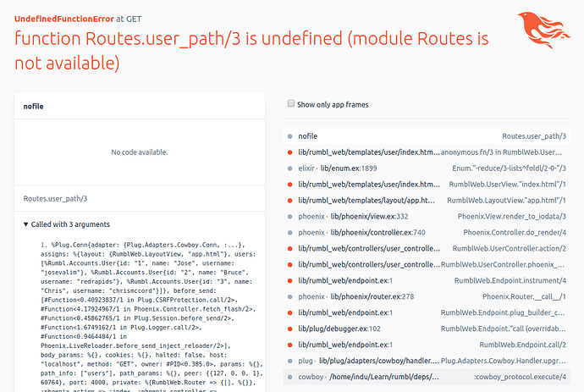Click the 'No code available.' message
The image size is (584, 392).
[140, 152]
